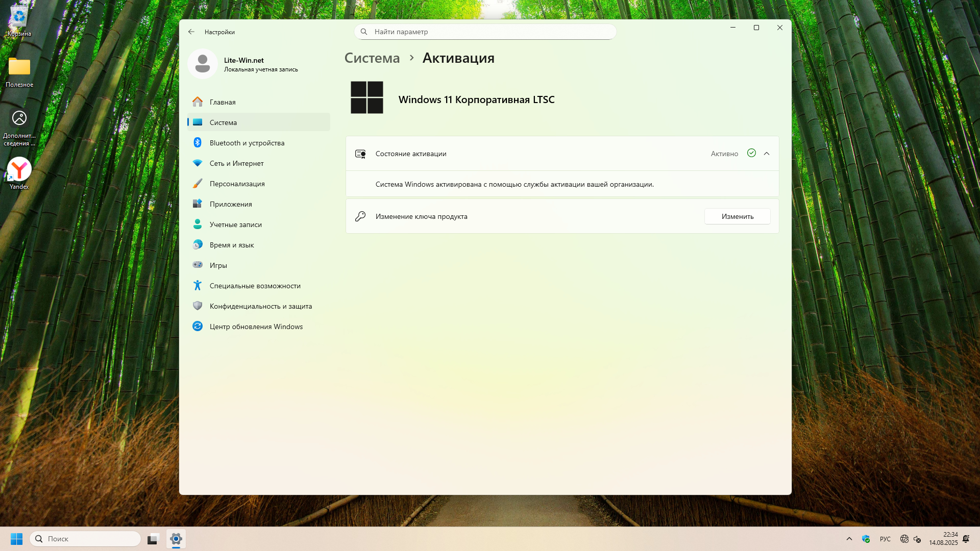
Task: Collapse Состояние активации chevron
Action: [x=766, y=154]
